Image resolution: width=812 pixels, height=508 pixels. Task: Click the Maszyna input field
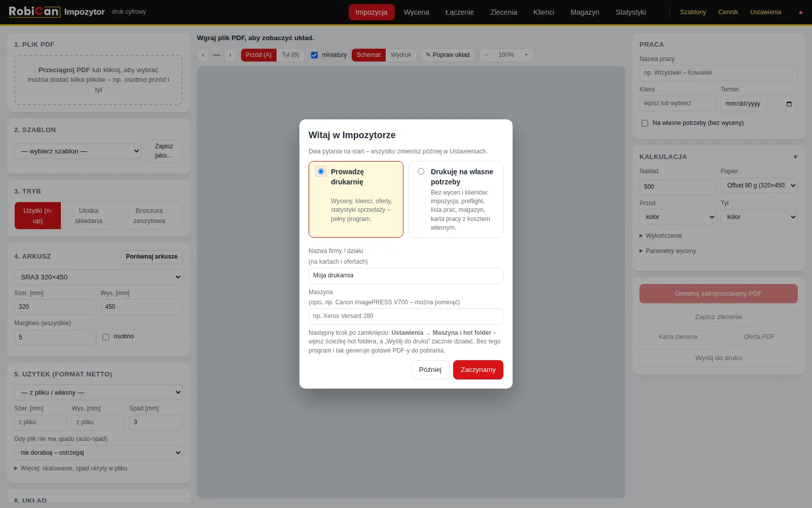coord(406,316)
